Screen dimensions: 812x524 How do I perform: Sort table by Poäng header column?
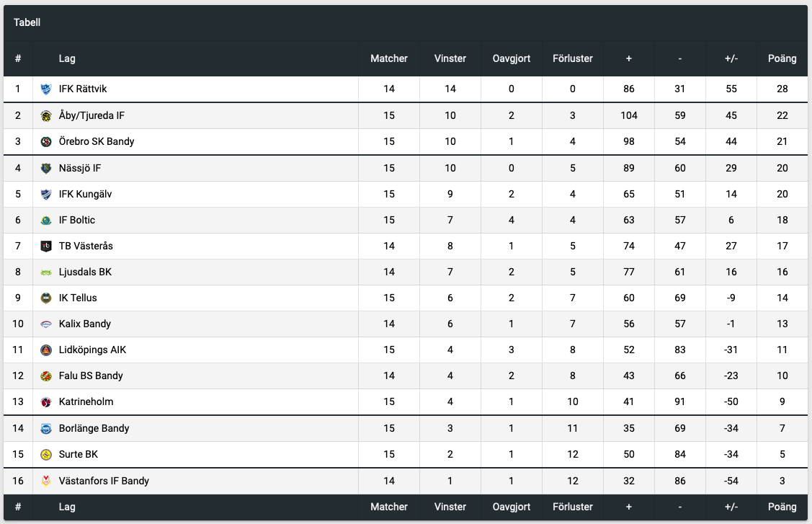coord(782,58)
